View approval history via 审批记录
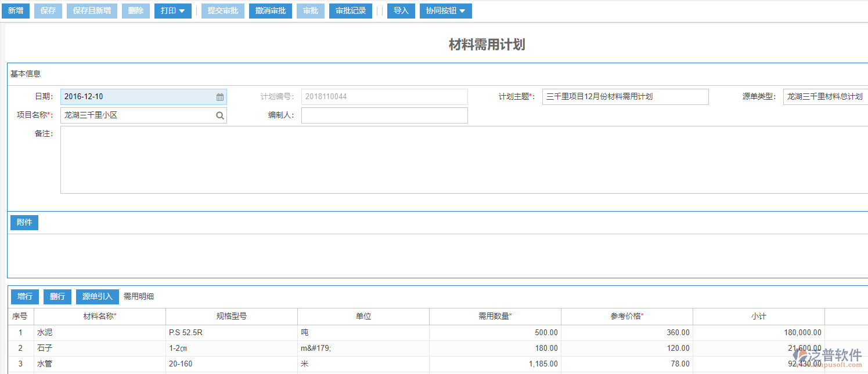 click(350, 10)
